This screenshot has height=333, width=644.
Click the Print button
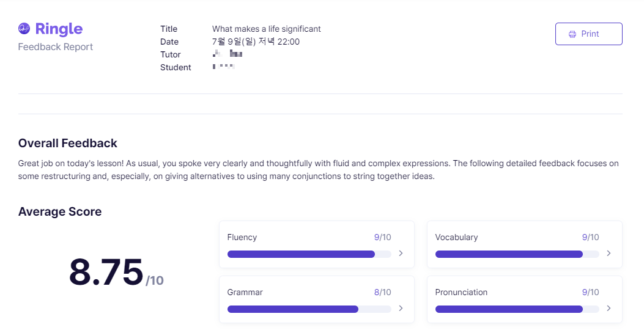tap(588, 34)
